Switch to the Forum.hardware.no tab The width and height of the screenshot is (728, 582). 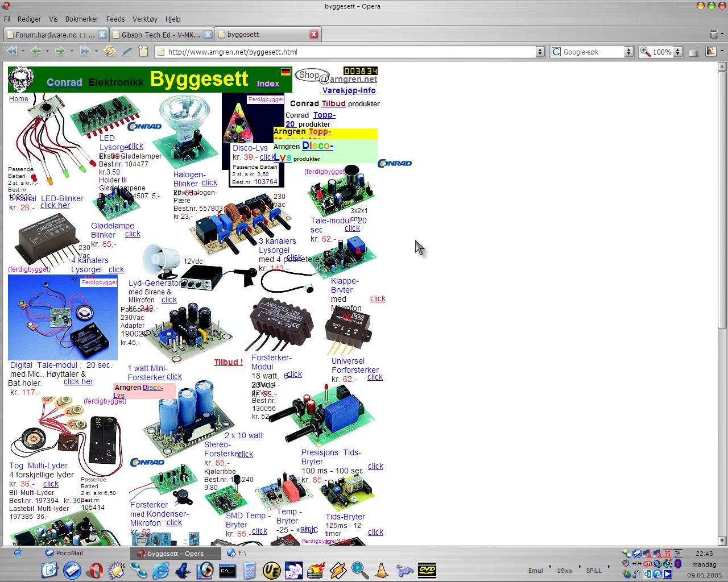coord(55,35)
